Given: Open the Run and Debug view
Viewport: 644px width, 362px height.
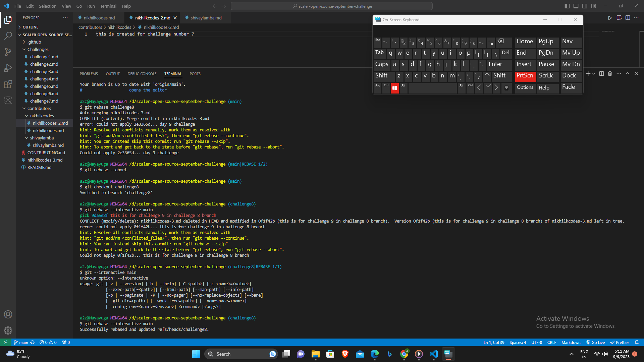Looking at the screenshot, I should (8, 68).
